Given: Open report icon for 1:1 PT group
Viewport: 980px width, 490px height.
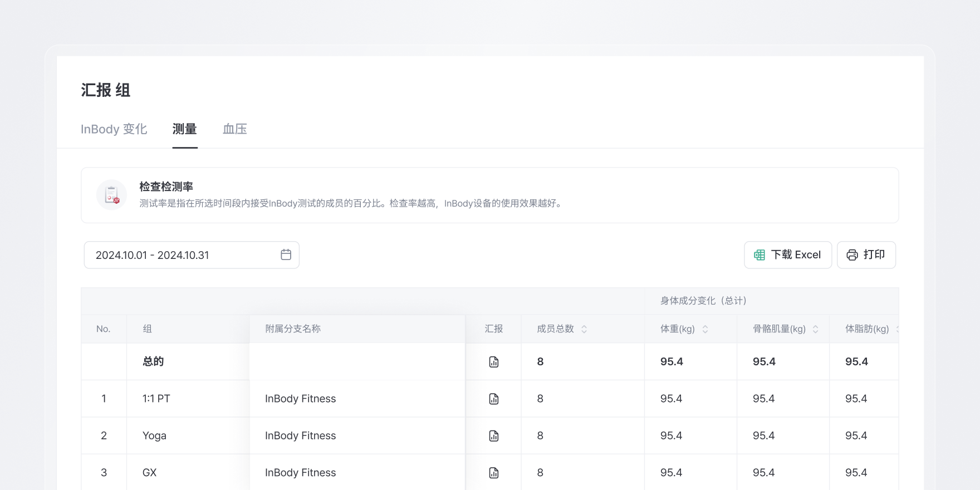Looking at the screenshot, I should pos(494,399).
